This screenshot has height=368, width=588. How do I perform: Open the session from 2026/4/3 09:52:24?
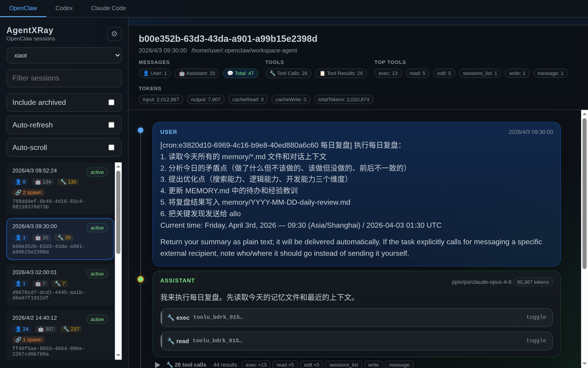tap(60, 188)
